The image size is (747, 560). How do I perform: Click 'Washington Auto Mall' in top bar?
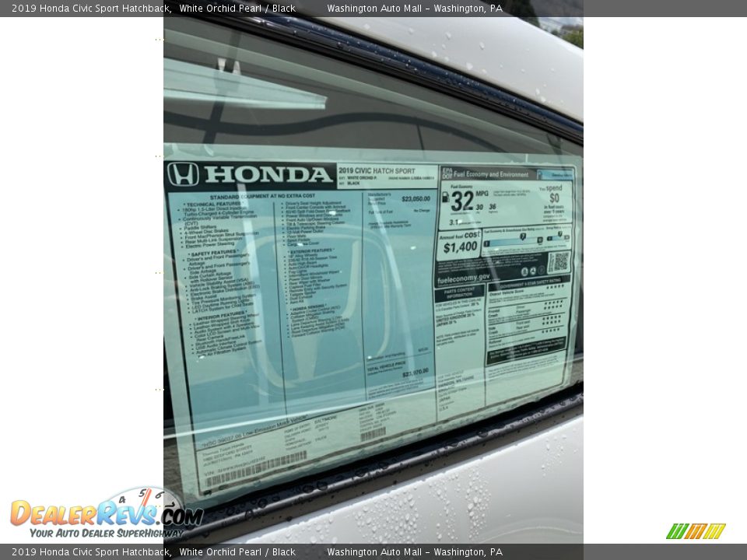374,9
